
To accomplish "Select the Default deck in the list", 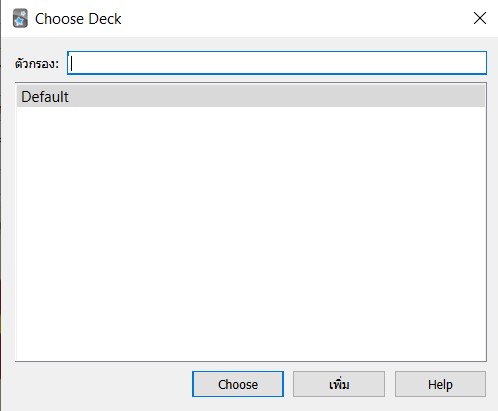I will pos(251,96).
